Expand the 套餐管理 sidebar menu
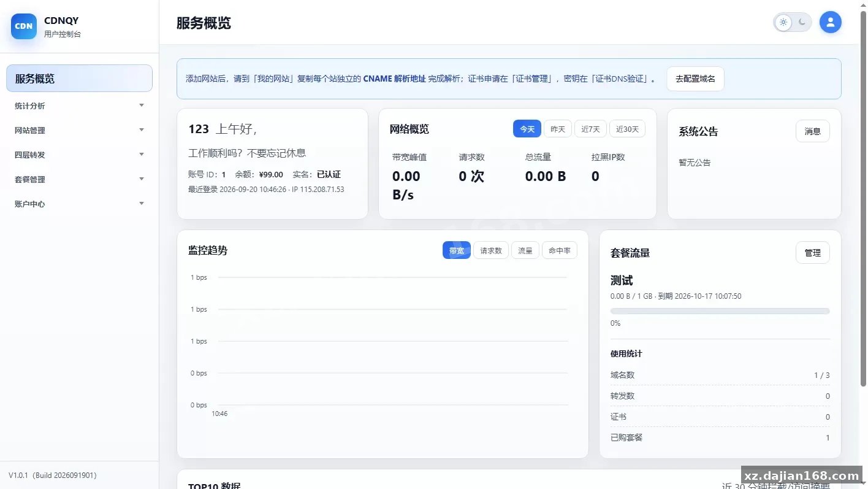The width and height of the screenshot is (868, 489). (x=79, y=179)
